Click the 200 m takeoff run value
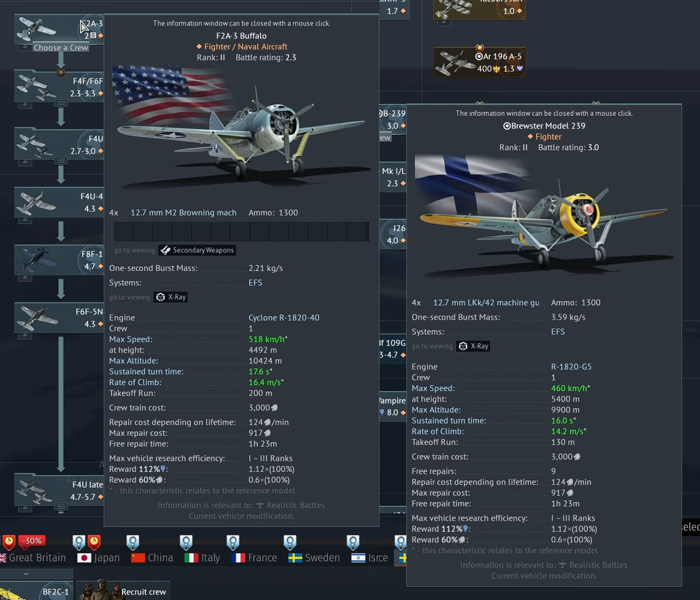This screenshot has width=700, height=600. pyautogui.click(x=260, y=394)
